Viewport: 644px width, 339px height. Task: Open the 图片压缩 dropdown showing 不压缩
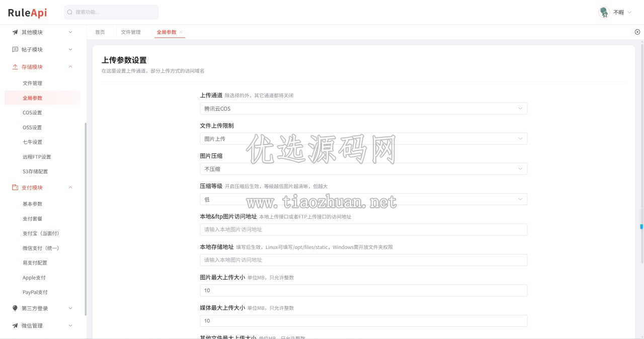click(363, 169)
